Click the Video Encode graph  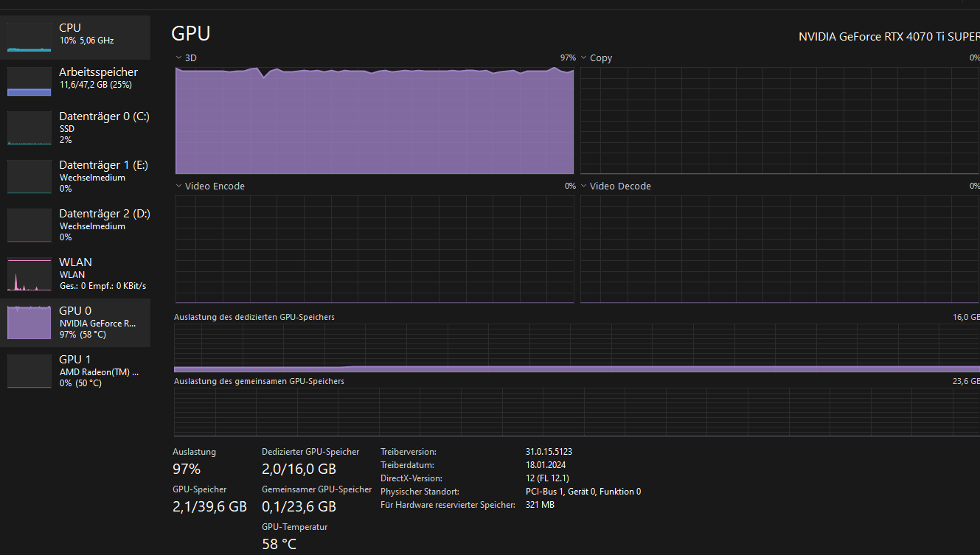pos(375,249)
